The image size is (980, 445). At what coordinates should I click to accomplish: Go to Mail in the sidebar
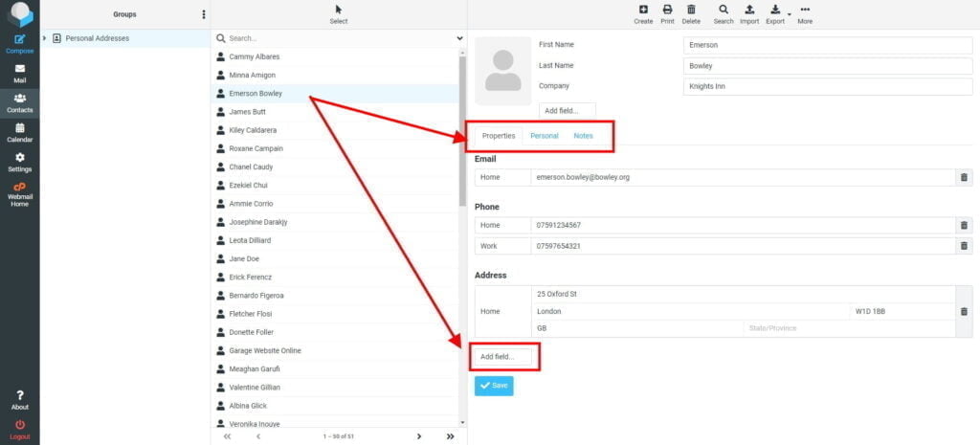tap(19, 73)
